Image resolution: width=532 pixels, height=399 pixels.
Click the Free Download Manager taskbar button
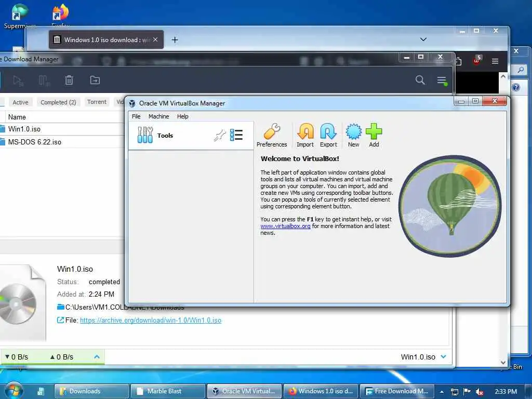[x=397, y=391]
